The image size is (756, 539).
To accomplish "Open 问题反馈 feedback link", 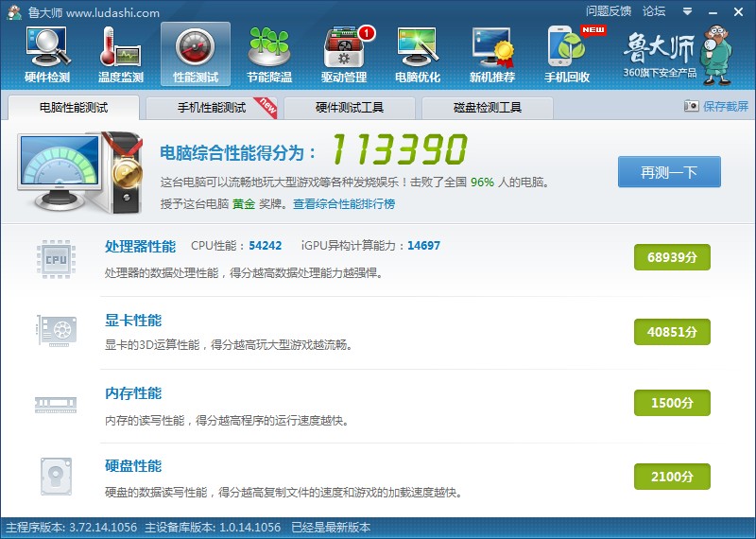I will (609, 11).
